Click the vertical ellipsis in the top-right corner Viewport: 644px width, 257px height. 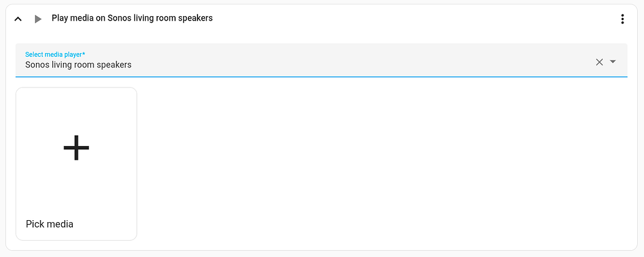click(x=622, y=19)
